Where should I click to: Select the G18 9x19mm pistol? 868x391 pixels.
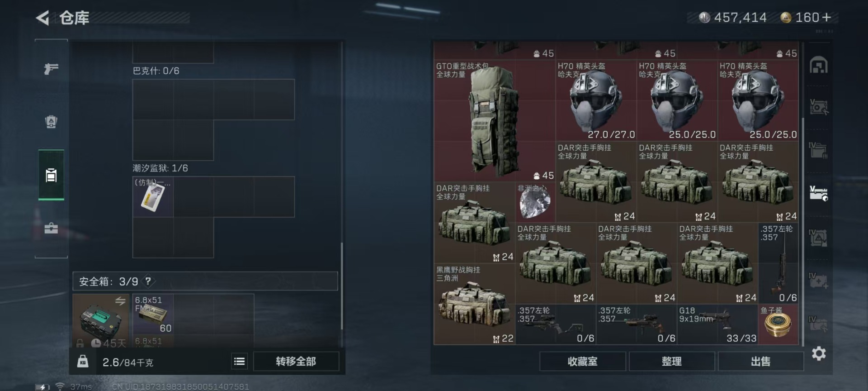[x=717, y=324]
